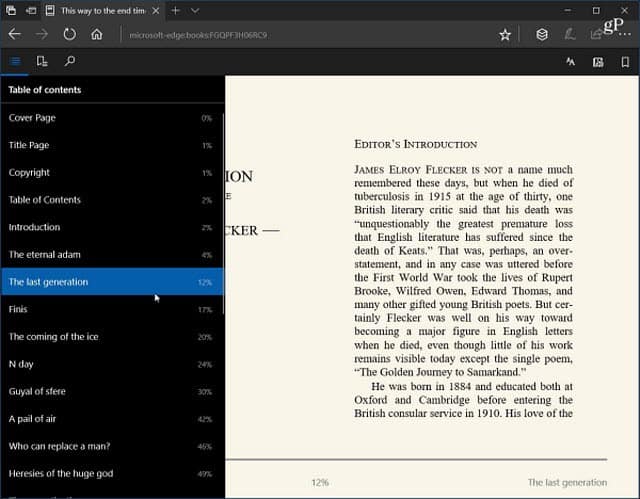Select 'The last generation' chapter
The width and height of the screenshot is (640, 499).
(111, 282)
